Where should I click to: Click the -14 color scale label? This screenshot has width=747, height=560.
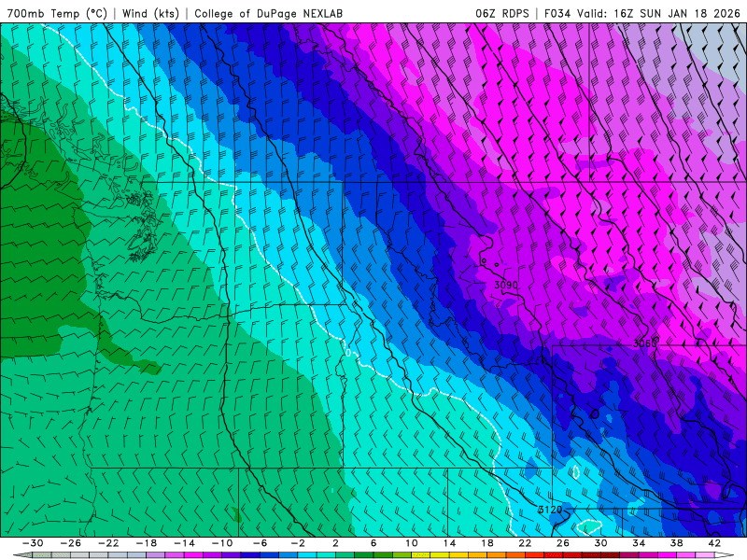184,543
